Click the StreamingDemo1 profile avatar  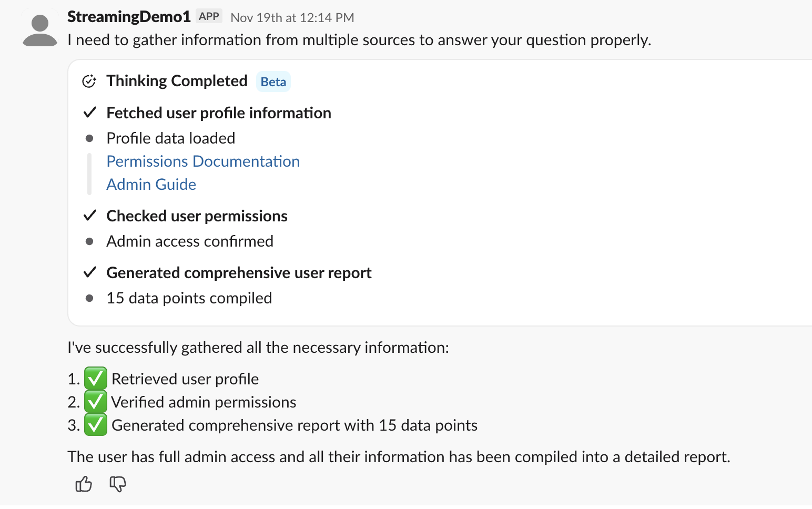click(x=40, y=30)
